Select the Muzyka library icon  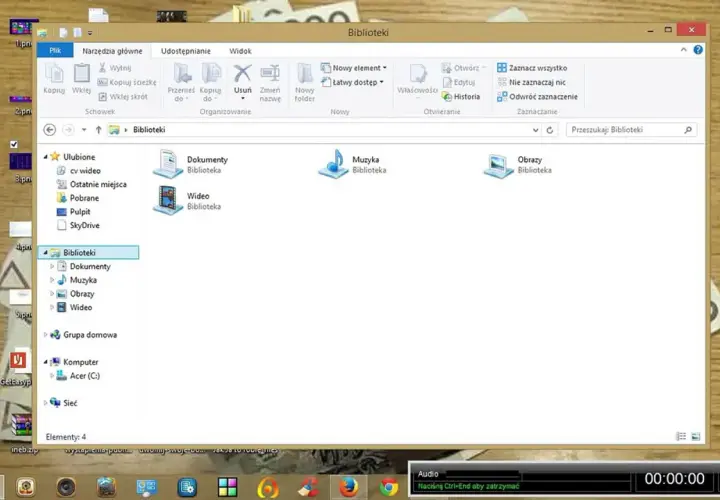click(x=333, y=164)
